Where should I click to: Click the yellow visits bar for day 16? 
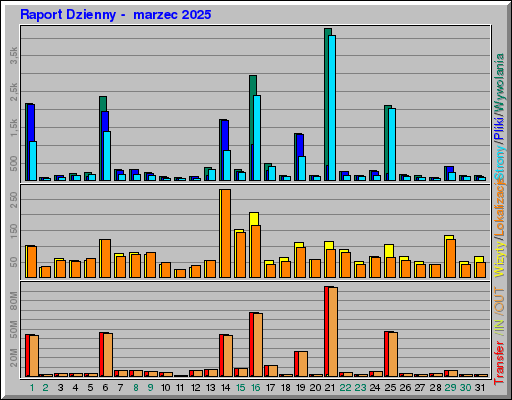(254, 219)
